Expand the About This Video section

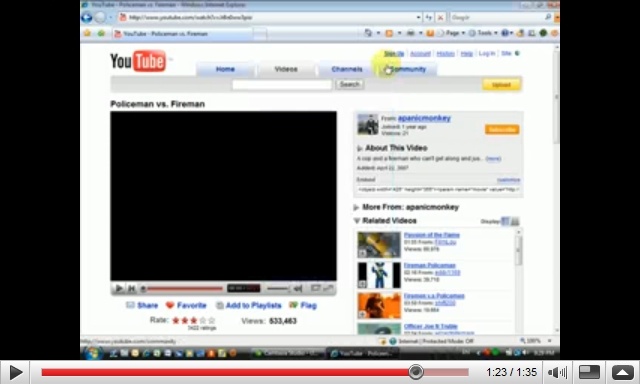(360, 148)
